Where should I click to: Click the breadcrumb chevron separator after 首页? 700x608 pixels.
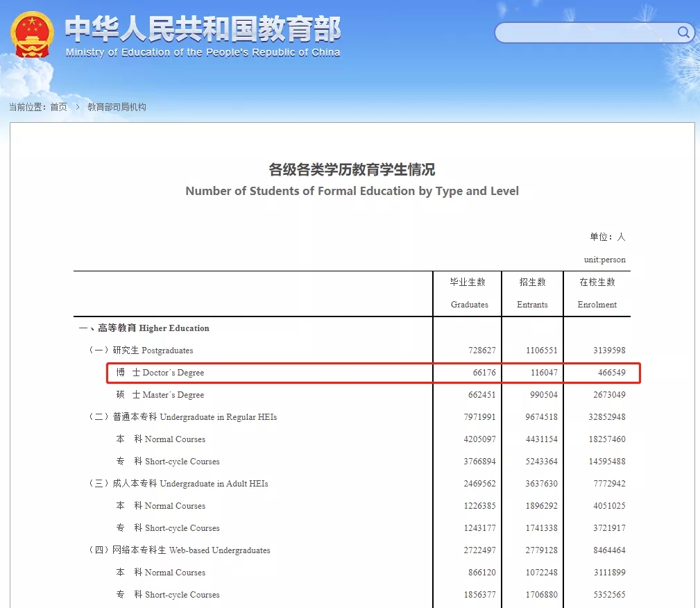78,107
